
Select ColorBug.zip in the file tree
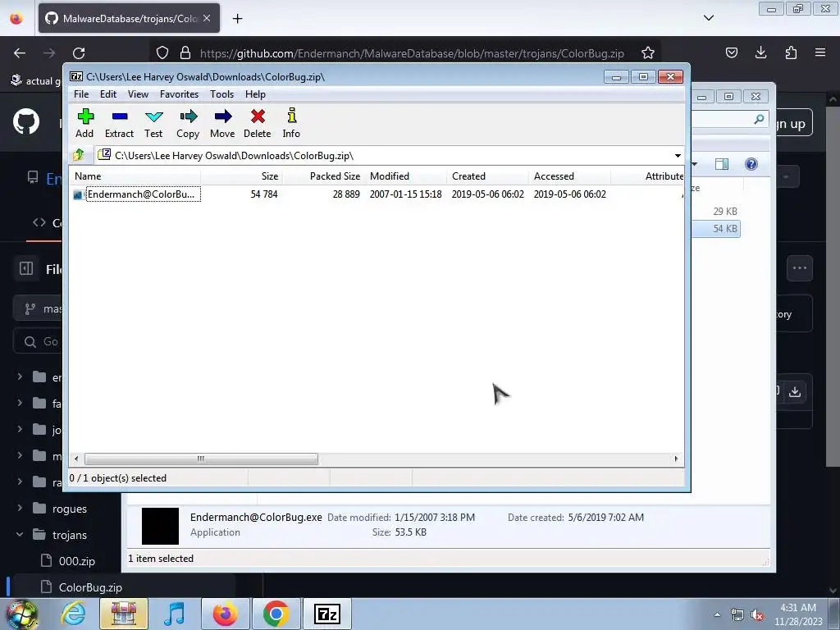[90, 587]
